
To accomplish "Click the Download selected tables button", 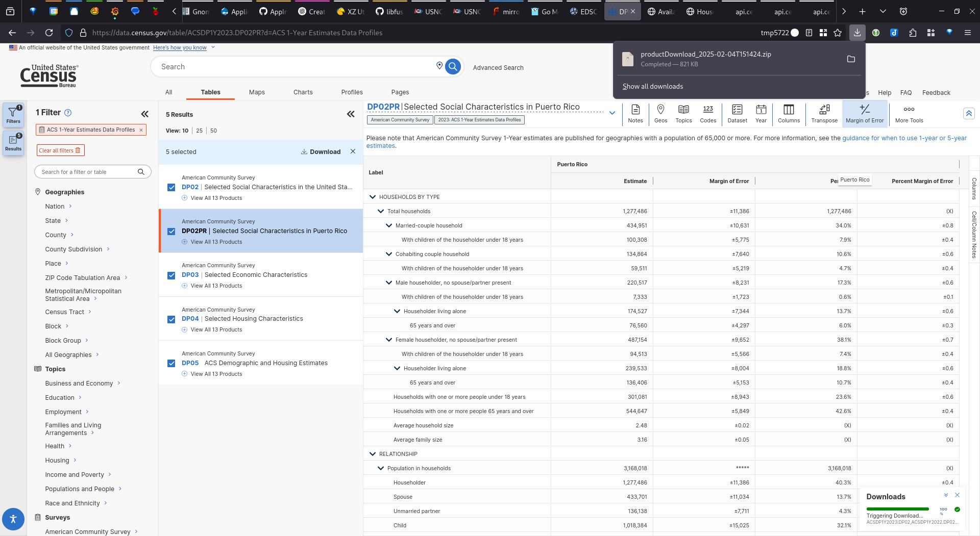I will point(321,152).
